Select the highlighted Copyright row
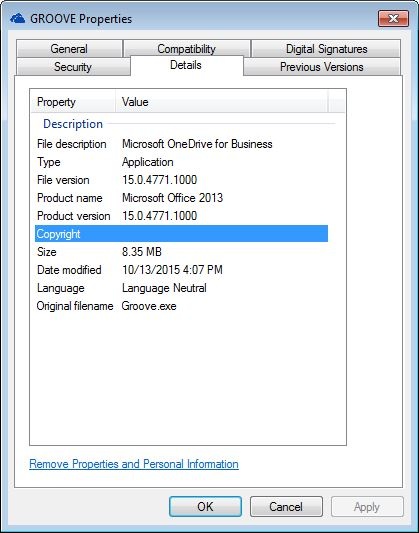Image resolution: width=419 pixels, height=533 pixels. pyautogui.click(x=181, y=234)
